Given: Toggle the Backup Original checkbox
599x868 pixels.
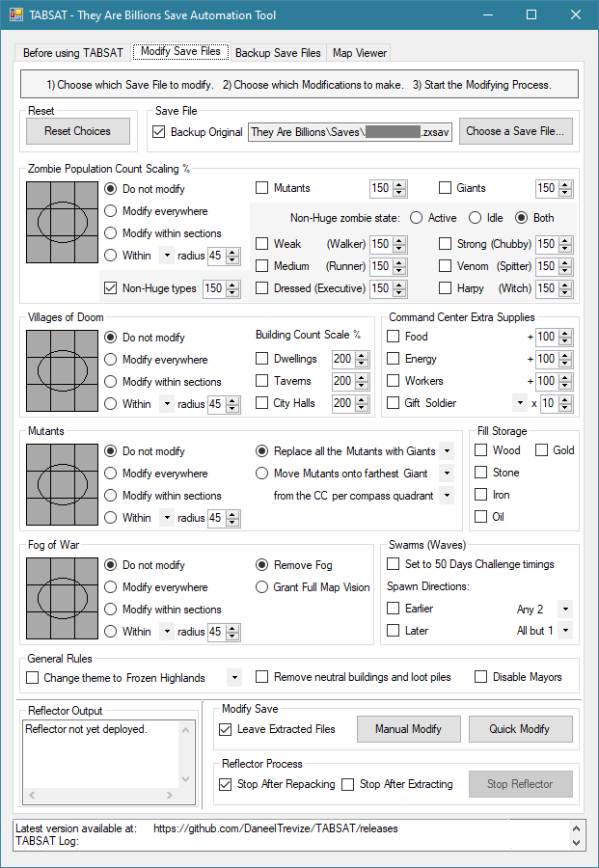Looking at the screenshot, I should point(159,132).
